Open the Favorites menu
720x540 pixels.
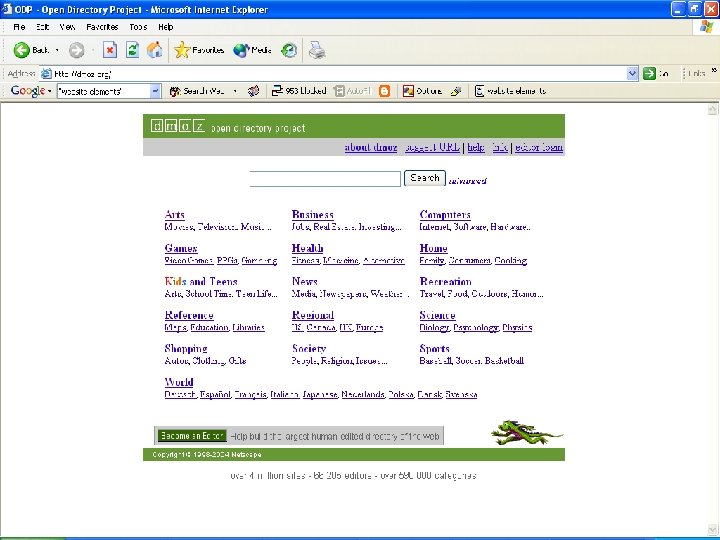[102, 27]
